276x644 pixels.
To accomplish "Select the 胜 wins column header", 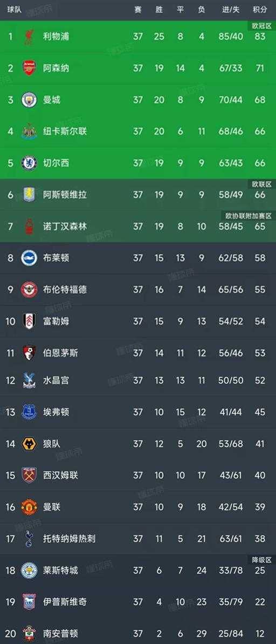I will [x=160, y=10].
